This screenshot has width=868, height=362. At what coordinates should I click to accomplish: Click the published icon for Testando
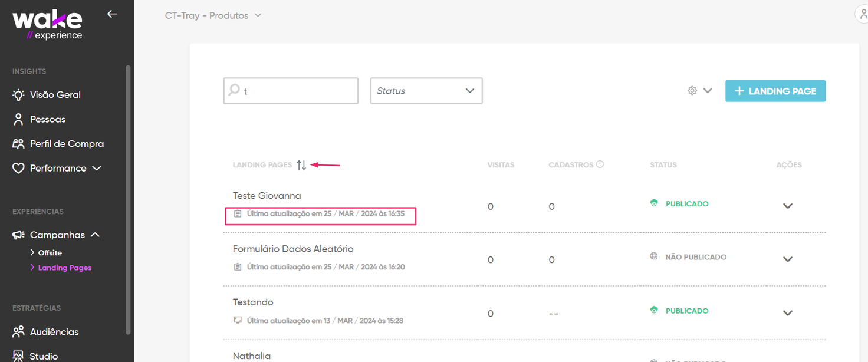click(653, 310)
